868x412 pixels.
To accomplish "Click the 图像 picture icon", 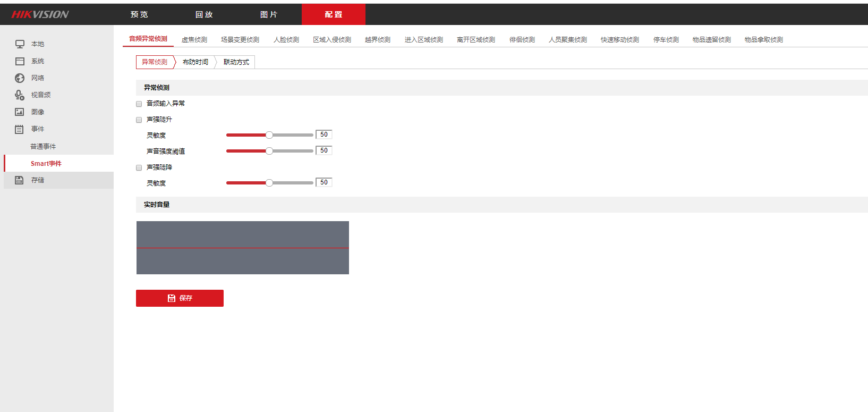I will point(20,112).
